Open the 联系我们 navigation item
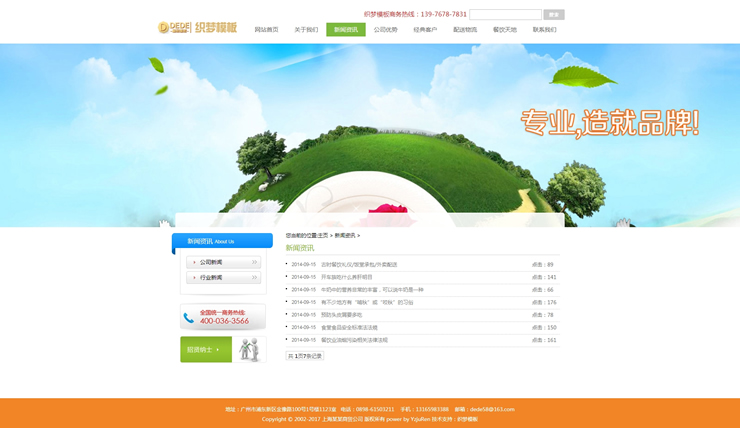 [544, 30]
